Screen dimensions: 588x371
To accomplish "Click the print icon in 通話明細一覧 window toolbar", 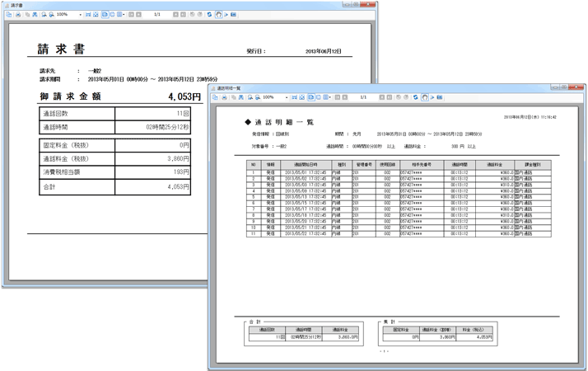I will (224, 97).
